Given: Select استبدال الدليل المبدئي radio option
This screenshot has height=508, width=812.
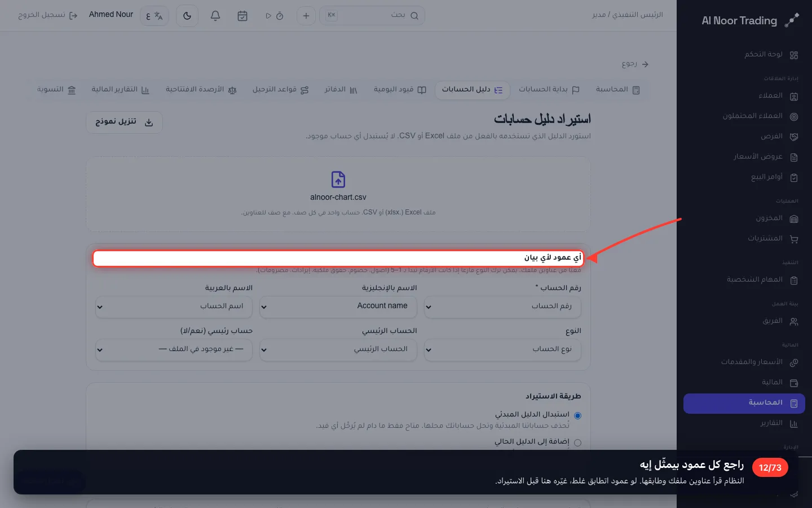Looking at the screenshot, I should coord(577,415).
